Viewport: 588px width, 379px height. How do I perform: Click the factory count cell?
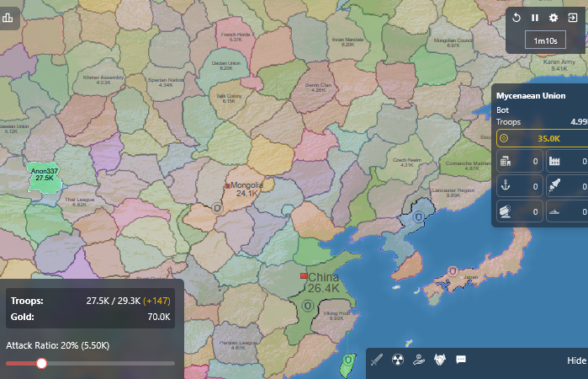click(567, 162)
